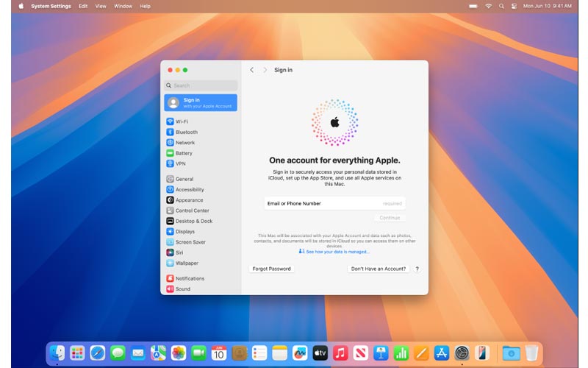The image size is (588, 368).
Task: Open Messages from the Dock
Action: 118,353
